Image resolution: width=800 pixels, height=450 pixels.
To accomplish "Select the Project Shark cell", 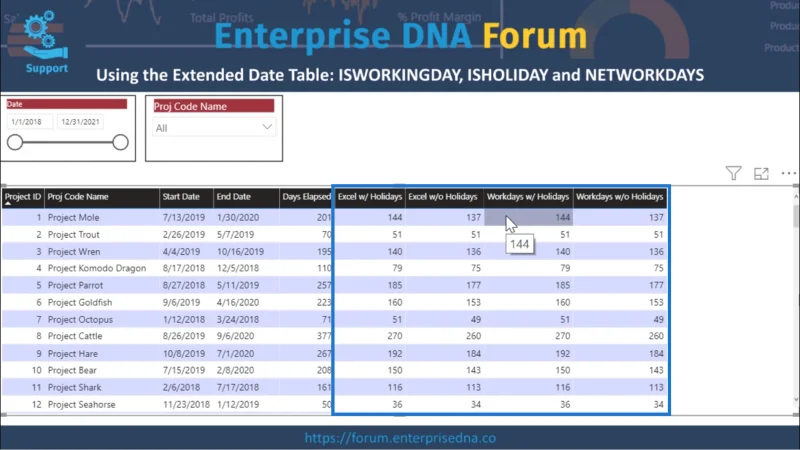I will [x=74, y=388].
